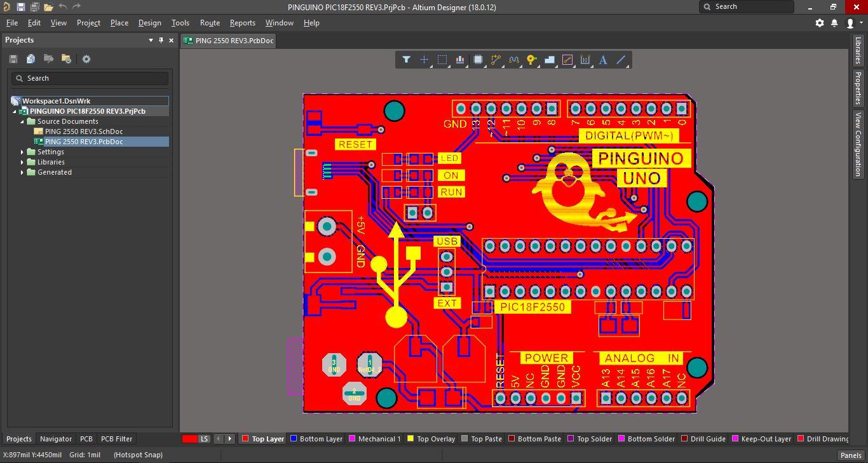Select the interactive length tuning tool
Image resolution: width=868 pixels, height=463 pixels.
[x=513, y=60]
